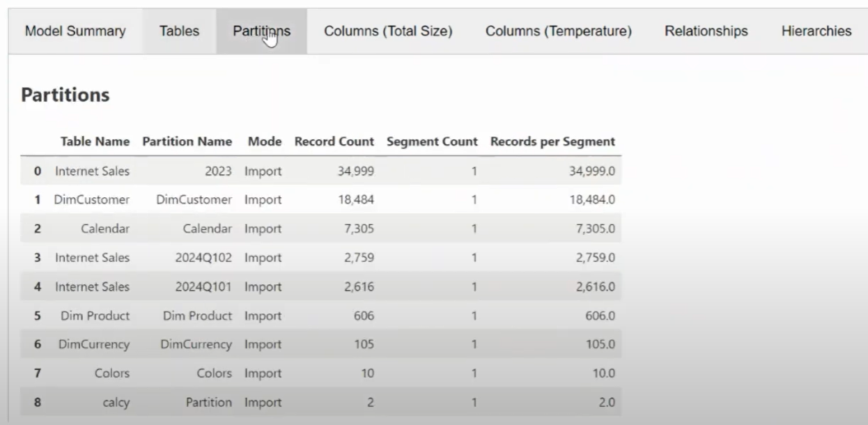Image resolution: width=868 pixels, height=425 pixels.
Task: Click the Segment Count column header
Action: tap(432, 141)
